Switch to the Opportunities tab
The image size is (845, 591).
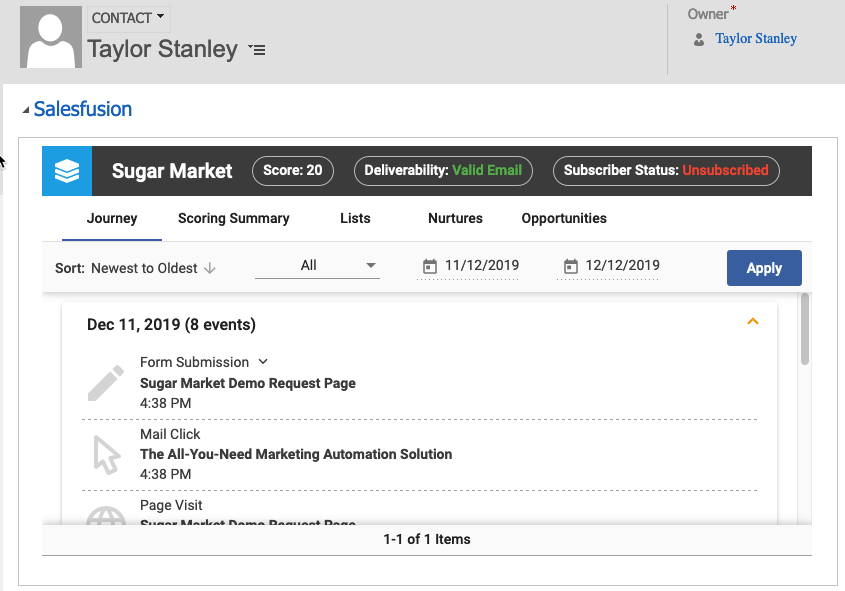[564, 218]
